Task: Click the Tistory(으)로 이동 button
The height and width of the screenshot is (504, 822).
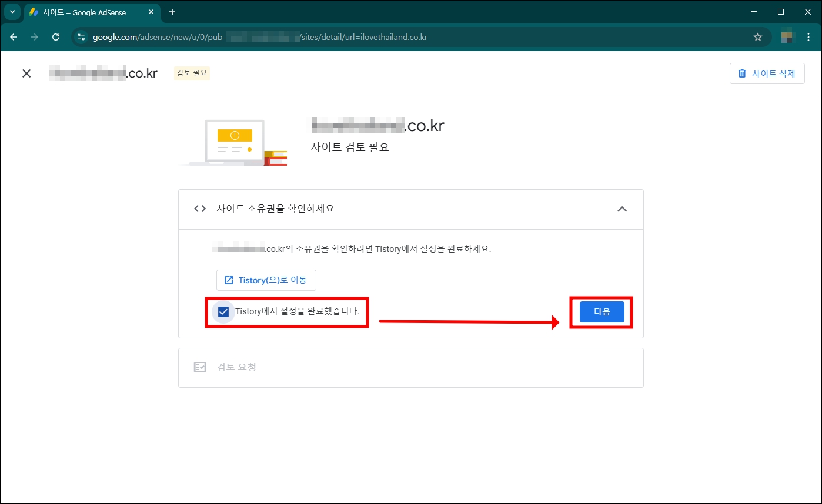Action: coord(266,280)
